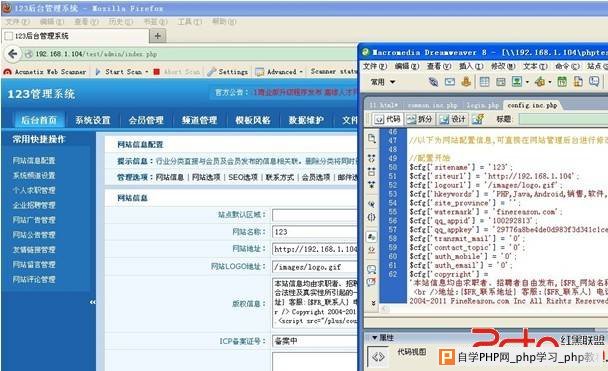Open 个人求职管理 link in left sidebar
Screen dimensions: 608x371
pos(34,190)
